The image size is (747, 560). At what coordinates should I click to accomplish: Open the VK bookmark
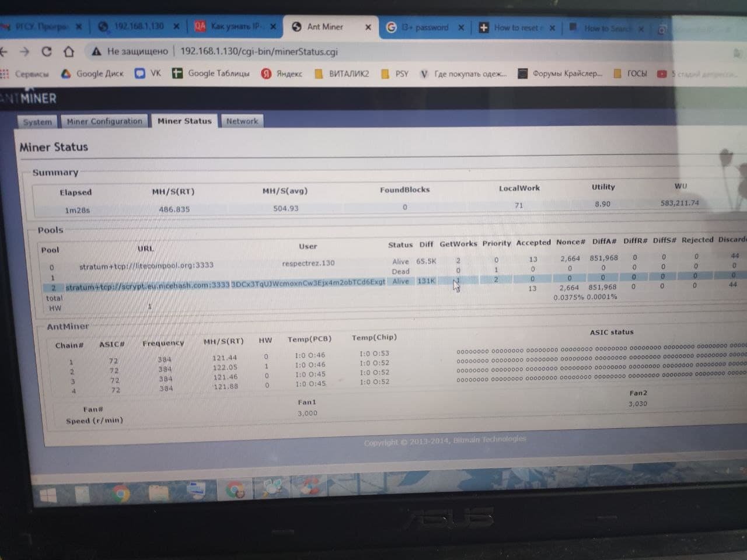pyautogui.click(x=148, y=73)
